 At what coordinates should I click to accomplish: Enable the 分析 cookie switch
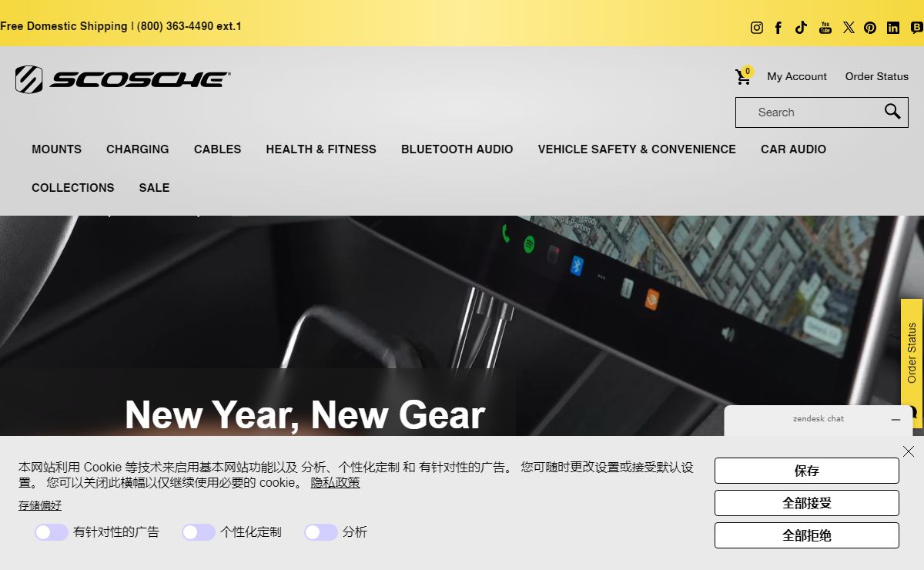[321, 532]
